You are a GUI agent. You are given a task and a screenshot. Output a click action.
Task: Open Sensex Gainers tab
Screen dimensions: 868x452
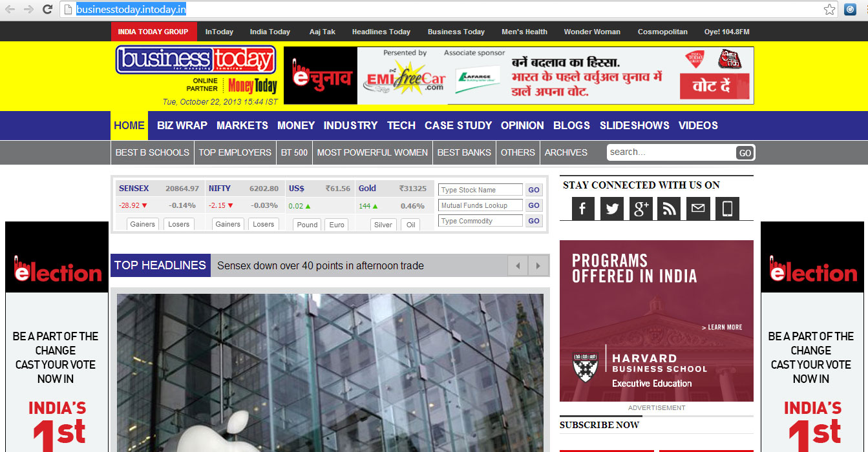coord(142,224)
